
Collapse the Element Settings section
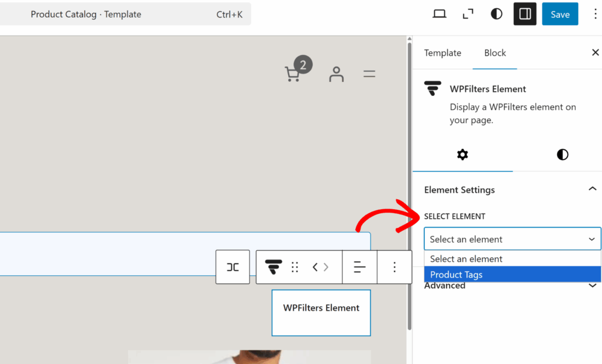point(592,189)
